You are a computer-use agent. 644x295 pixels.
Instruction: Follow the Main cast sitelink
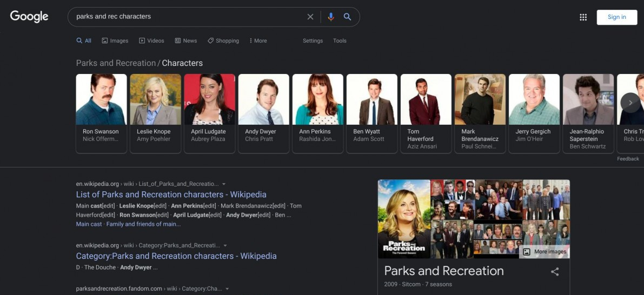pos(89,224)
